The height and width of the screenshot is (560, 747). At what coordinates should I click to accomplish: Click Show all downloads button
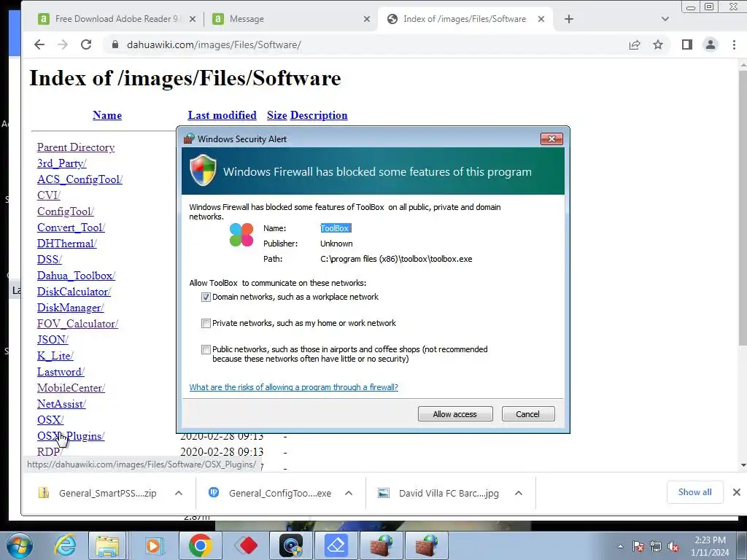[x=694, y=492]
